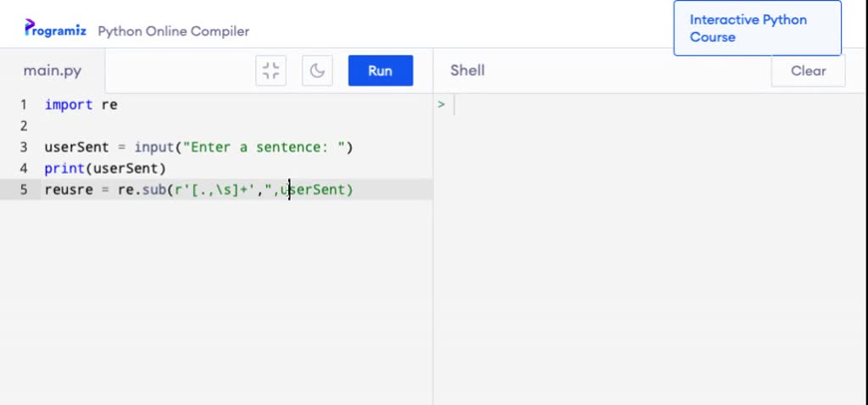
Task: Run the Python code
Action: 381,71
